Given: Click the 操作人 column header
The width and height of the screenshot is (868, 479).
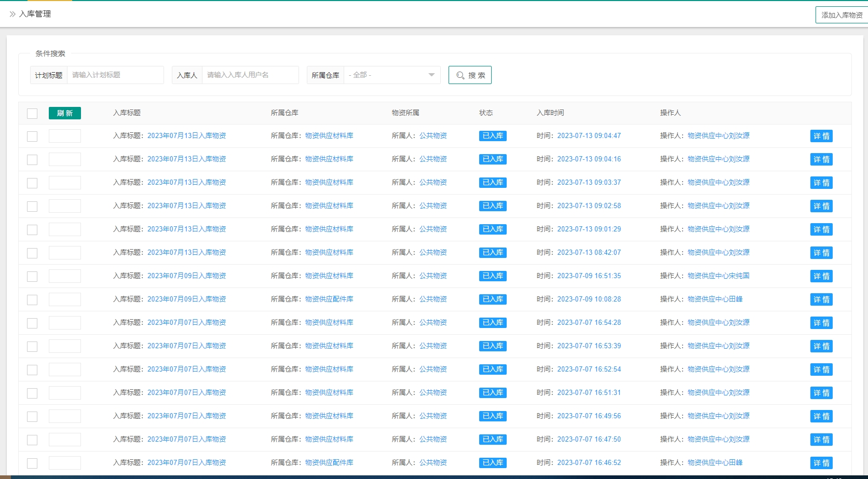Looking at the screenshot, I should [x=670, y=113].
